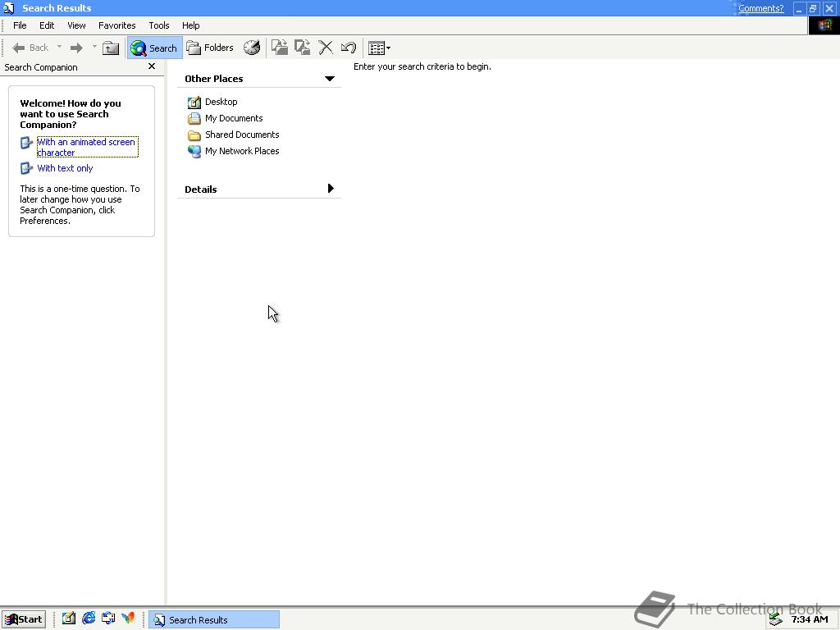Open the Start menu
The height and width of the screenshot is (630, 840).
[24, 619]
